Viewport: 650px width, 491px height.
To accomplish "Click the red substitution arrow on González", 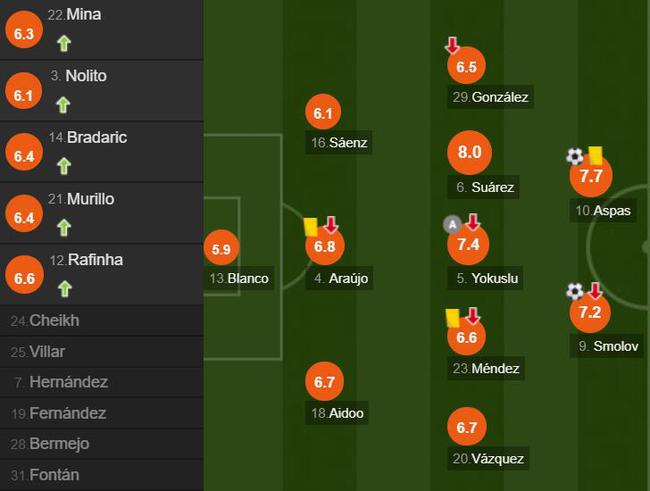I will tap(452, 46).
